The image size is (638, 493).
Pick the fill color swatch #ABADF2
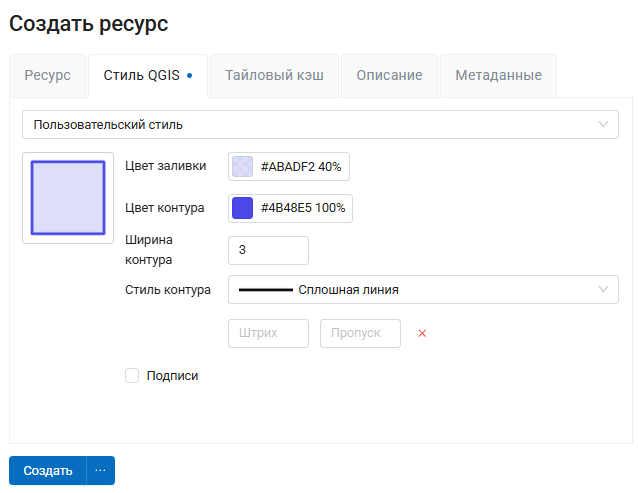point(243,167)
